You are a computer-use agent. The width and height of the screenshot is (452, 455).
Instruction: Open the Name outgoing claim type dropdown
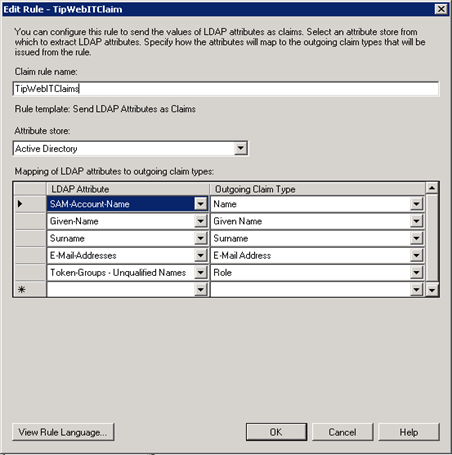click(x=416, y=204)
